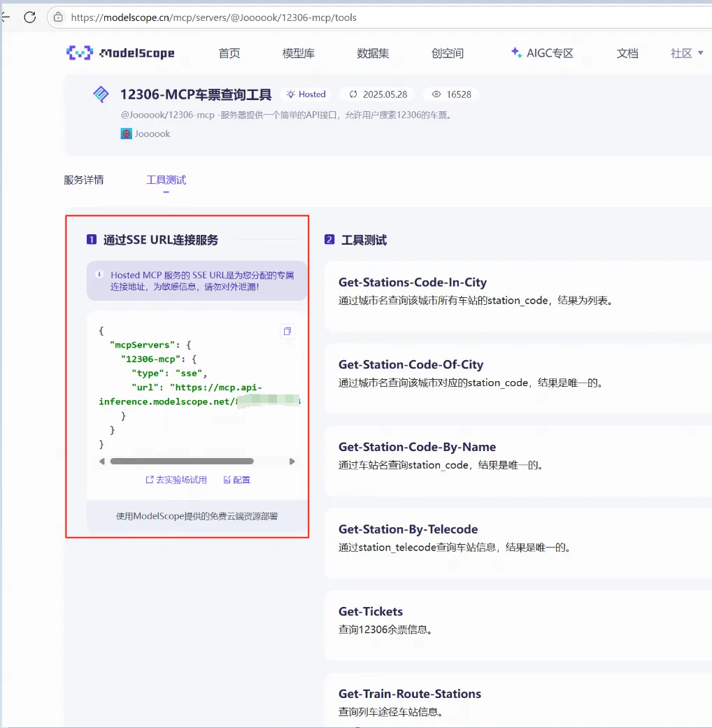Click the eye view-count icon
Viewport: 712px width, 728px height.
436,94
